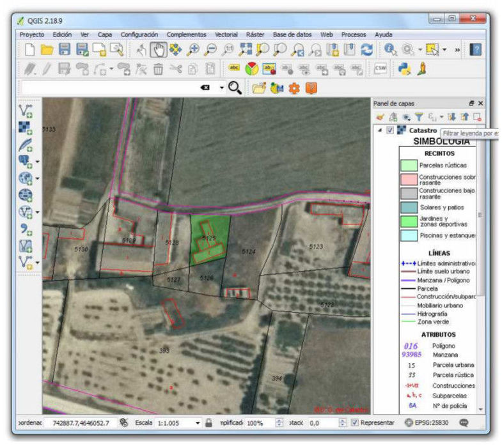502x448 pixels.
Task: Click the Piscinas y estanques cyan swatch
Action: pos(409,236)
